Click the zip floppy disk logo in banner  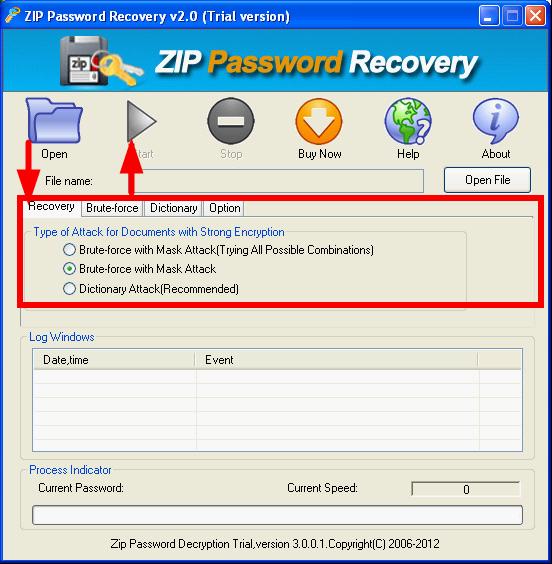pos(85,60)
